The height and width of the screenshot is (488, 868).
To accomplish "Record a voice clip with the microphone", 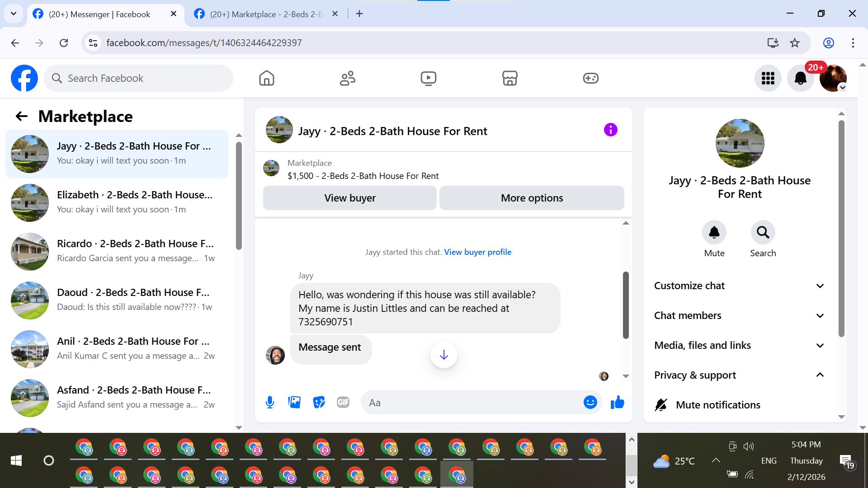I will click(x=270, y=402).
